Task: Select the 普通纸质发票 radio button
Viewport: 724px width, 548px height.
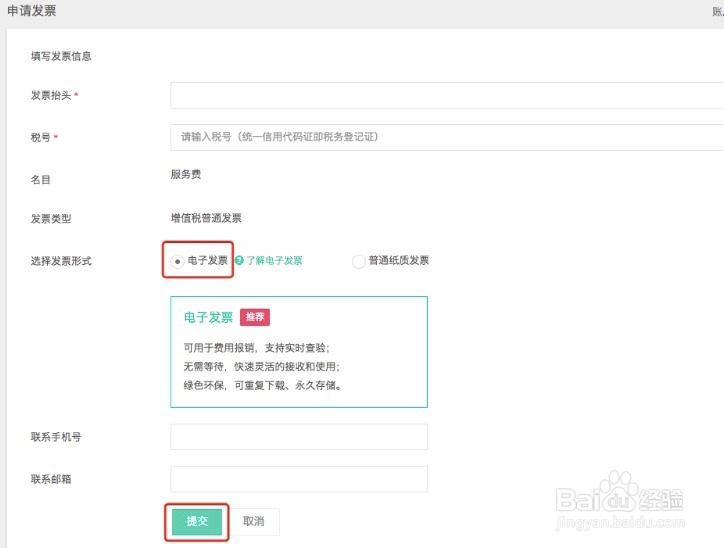Action: click(359, 262)
